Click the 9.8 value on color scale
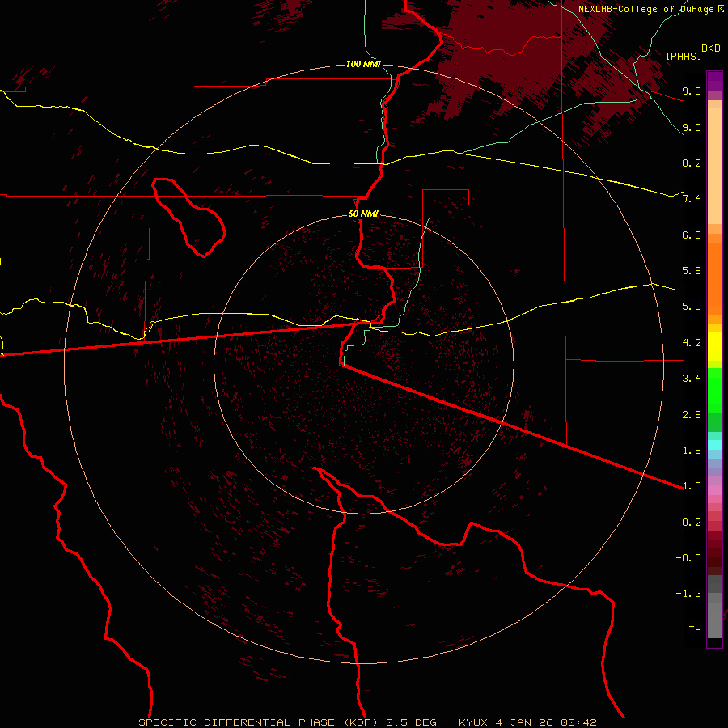The image size is (728, 728). (x=692, y=91)
